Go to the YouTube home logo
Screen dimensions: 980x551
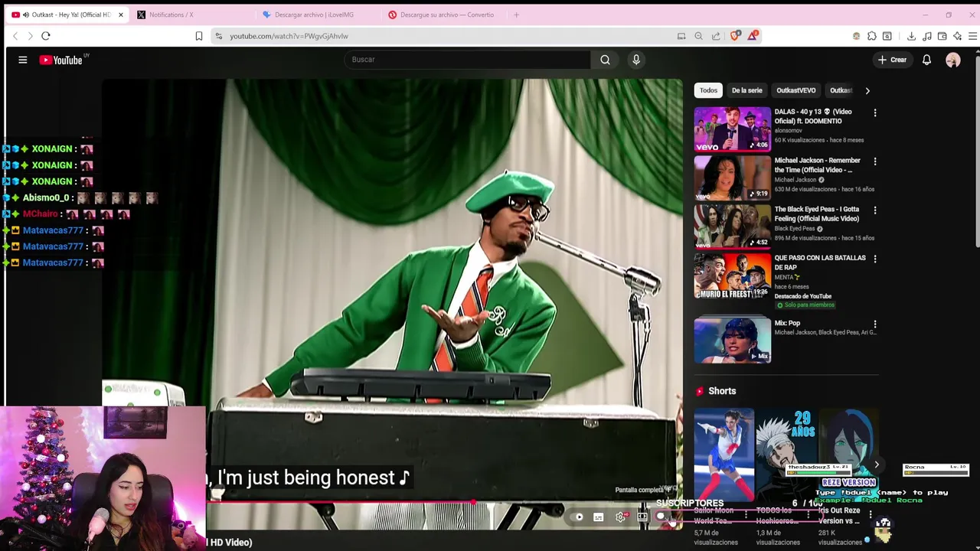(x=61, y=60)
